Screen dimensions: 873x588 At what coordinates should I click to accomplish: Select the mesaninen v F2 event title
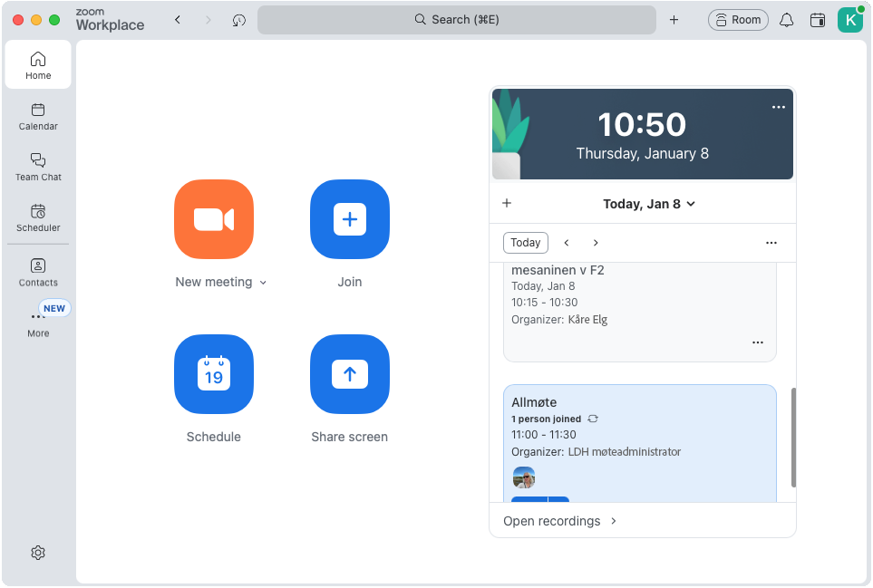pos(558,270)
